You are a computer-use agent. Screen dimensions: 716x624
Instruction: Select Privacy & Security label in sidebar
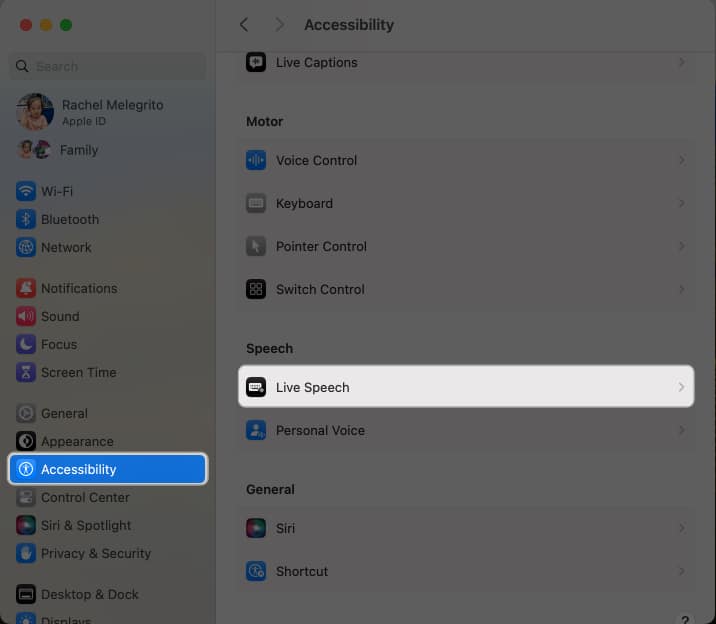point(96,553)
